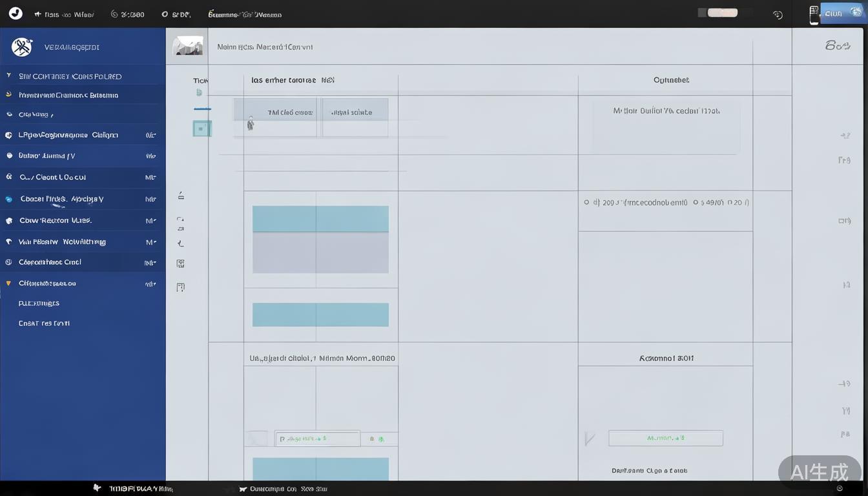Collapse the topmost sidebar section with the chevron
Image resolution: width=868 pixels, height=496 pixels.
[8, 76]
